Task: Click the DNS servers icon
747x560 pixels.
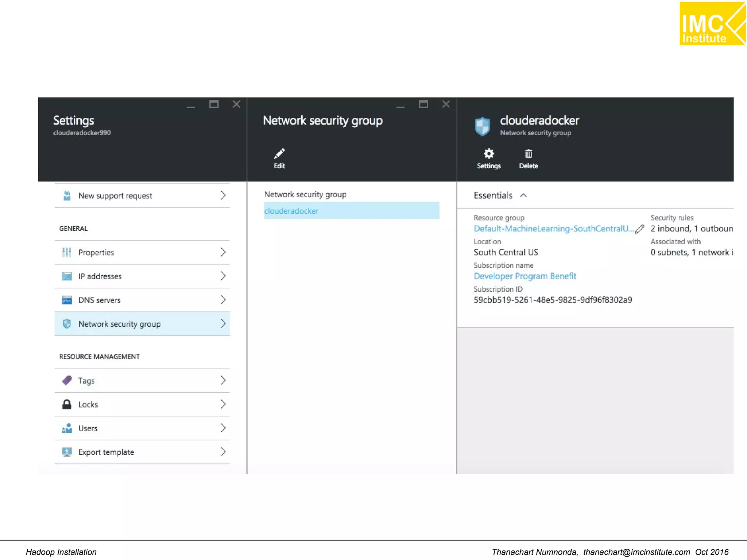Action: (67, 300)
